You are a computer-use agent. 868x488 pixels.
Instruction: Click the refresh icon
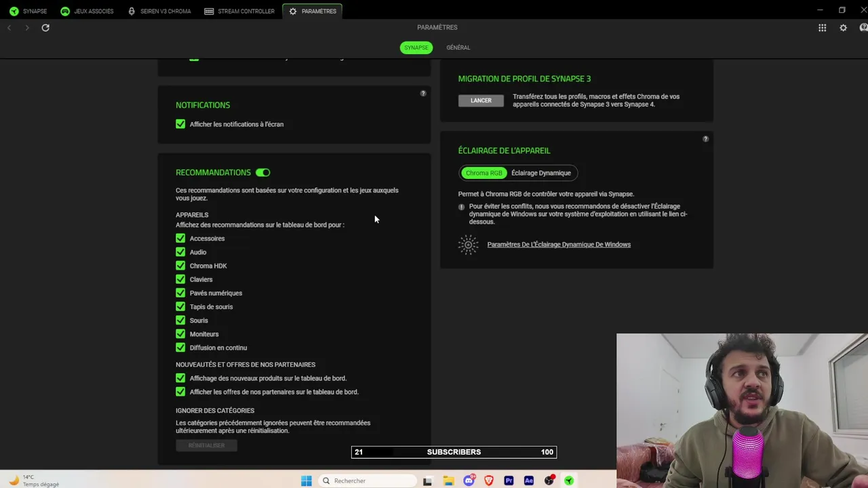coord(45,28)
